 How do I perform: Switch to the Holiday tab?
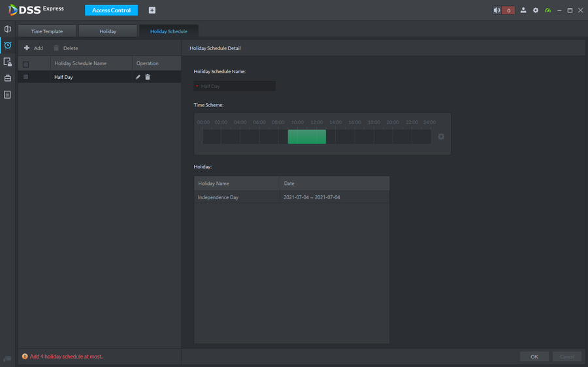point(108,31)
